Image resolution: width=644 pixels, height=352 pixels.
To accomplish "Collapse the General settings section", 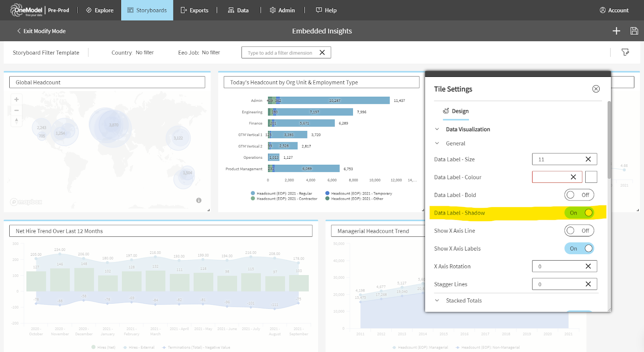I will [437, 143].
